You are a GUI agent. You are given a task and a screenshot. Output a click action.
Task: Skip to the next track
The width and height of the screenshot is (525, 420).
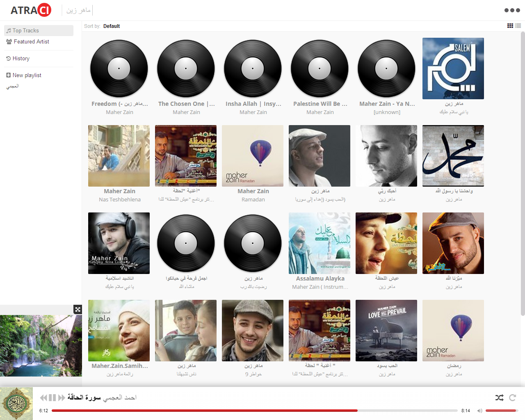point(62,397)
